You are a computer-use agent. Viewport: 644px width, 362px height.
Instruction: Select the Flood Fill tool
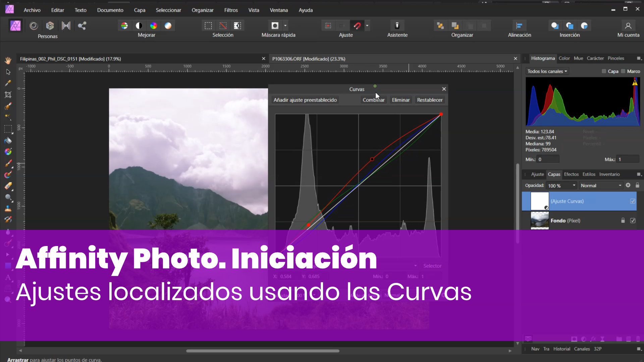coord(8,140)
